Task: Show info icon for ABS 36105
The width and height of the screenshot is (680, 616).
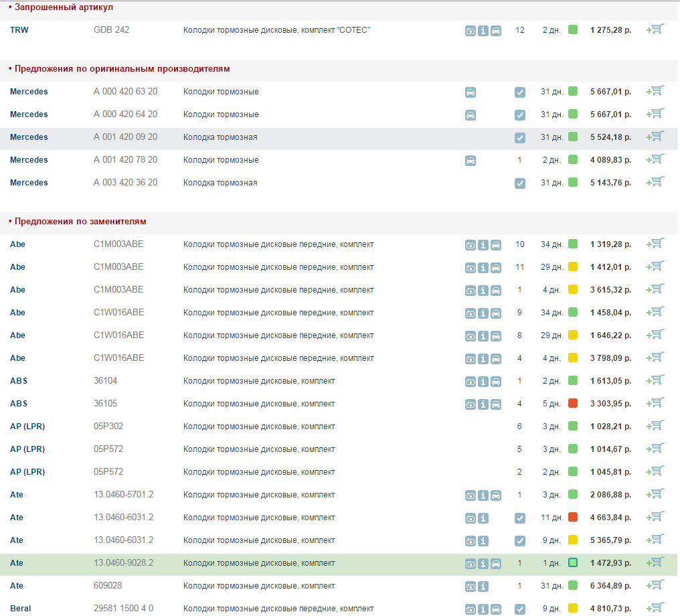Action: coord(483,404)
